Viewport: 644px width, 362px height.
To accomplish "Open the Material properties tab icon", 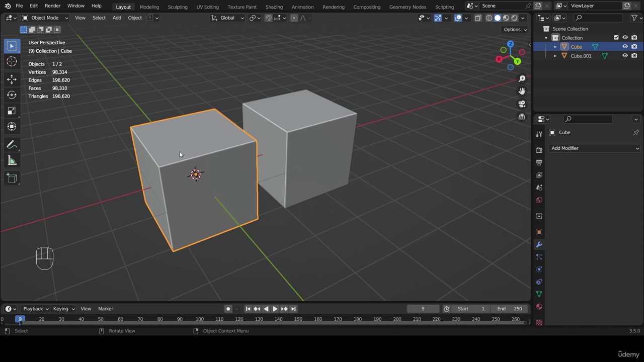I will [539, 307].
